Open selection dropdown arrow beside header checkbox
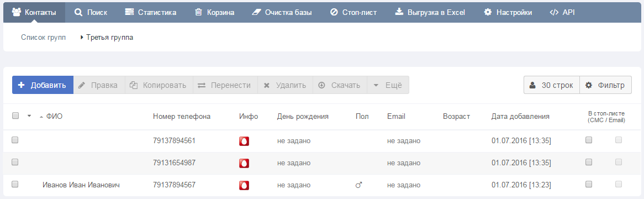This screenshot has height=199, width=644. click(29, 116)
